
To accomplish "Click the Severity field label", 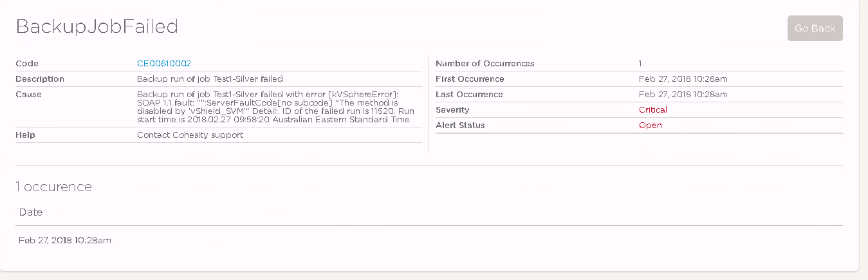I will [x=452, y=109].
